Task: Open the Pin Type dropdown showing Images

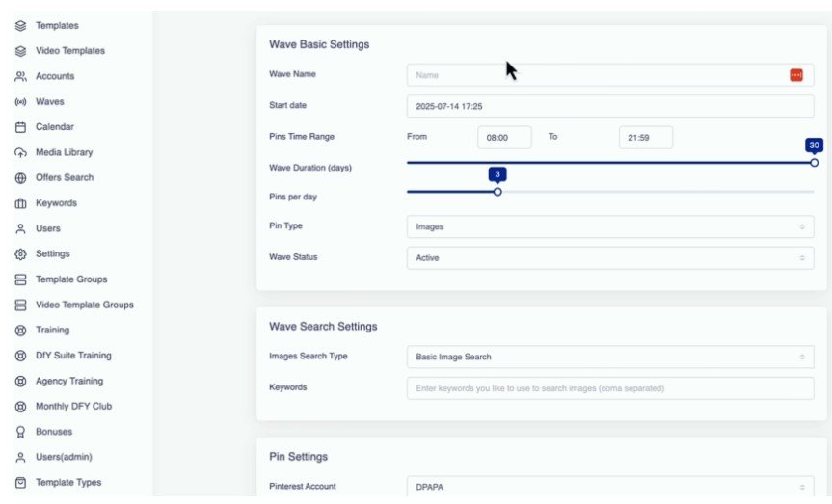Action: (610, 227)
